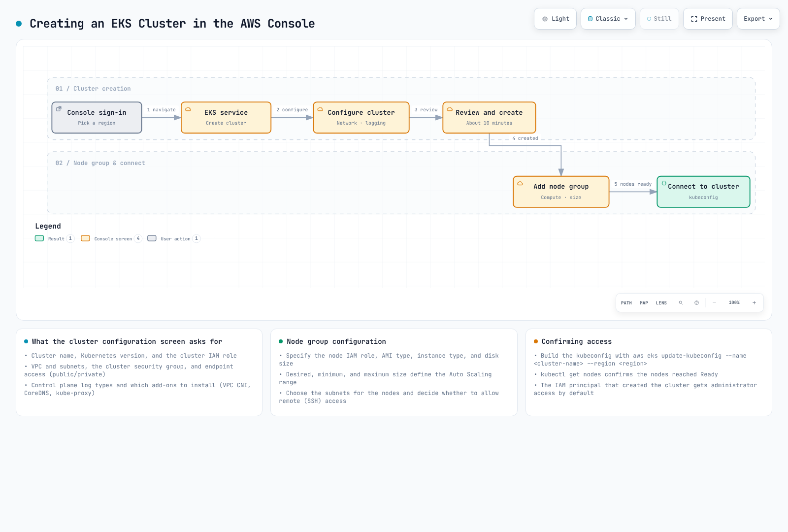Click the '02 / Node group & connect' label

point(100,163)
